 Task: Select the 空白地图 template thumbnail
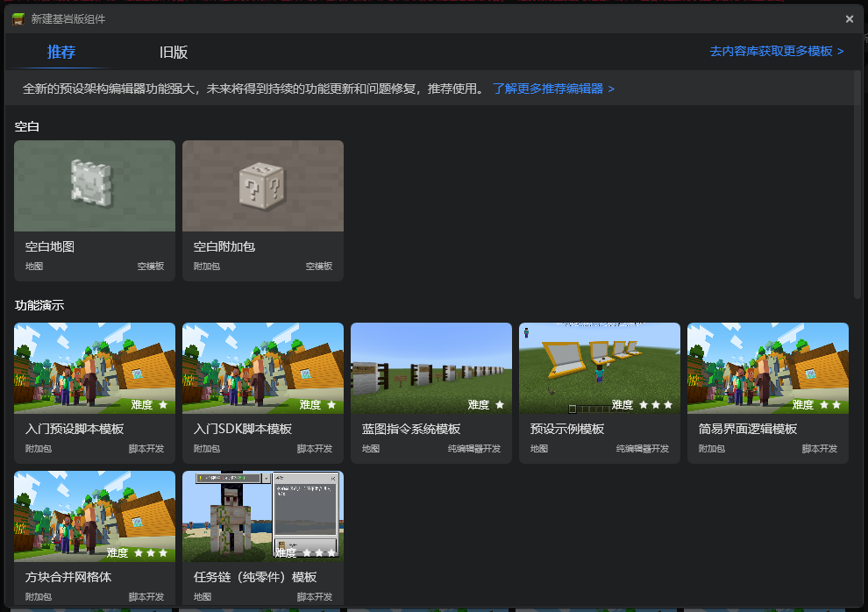pyautogui.click(x=95, y=186)
